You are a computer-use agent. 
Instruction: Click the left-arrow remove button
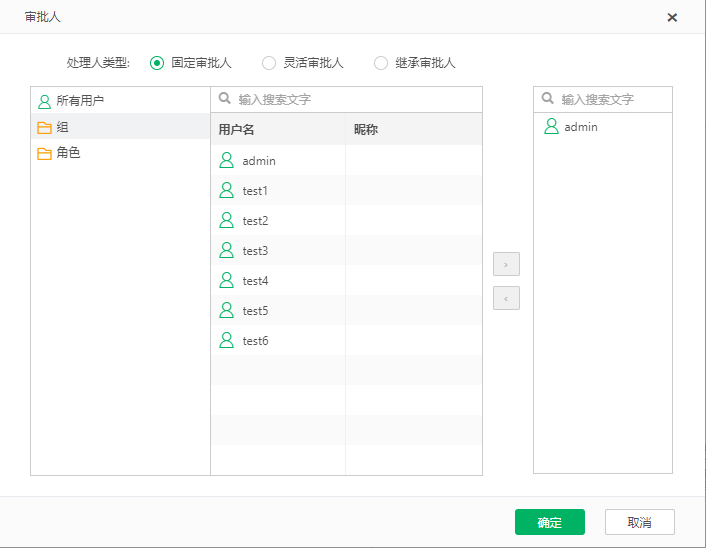[506, 298]
